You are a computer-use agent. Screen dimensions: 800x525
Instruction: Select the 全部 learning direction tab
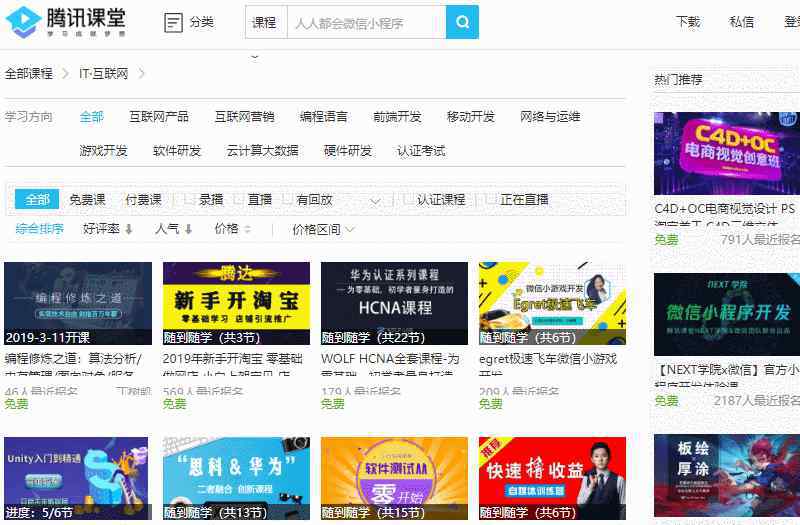92,117
